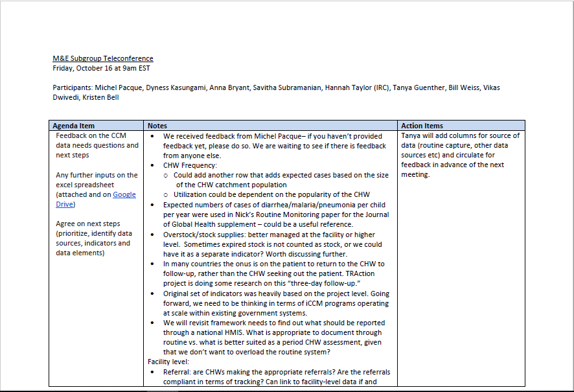Screen dimensions: 574x392
Task: Click 'Participants: Michel Pacque' line
Action: click(277, 87)
